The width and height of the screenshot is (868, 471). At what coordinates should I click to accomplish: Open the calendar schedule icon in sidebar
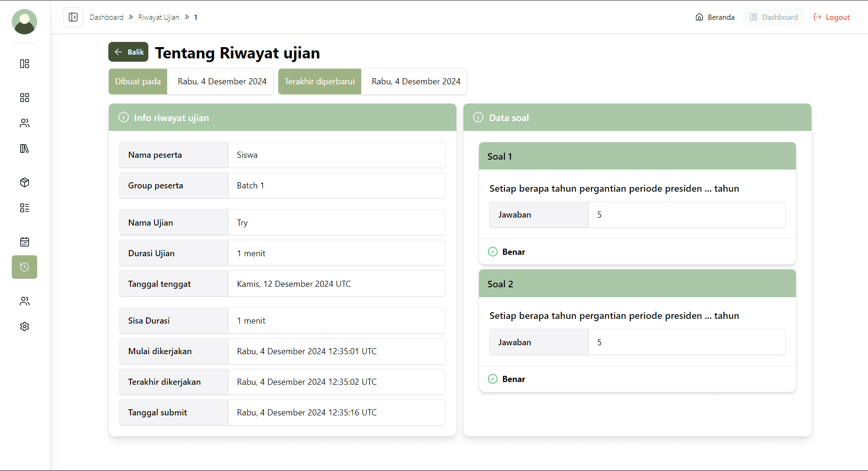pyautogui.click(x=24, y=242)
